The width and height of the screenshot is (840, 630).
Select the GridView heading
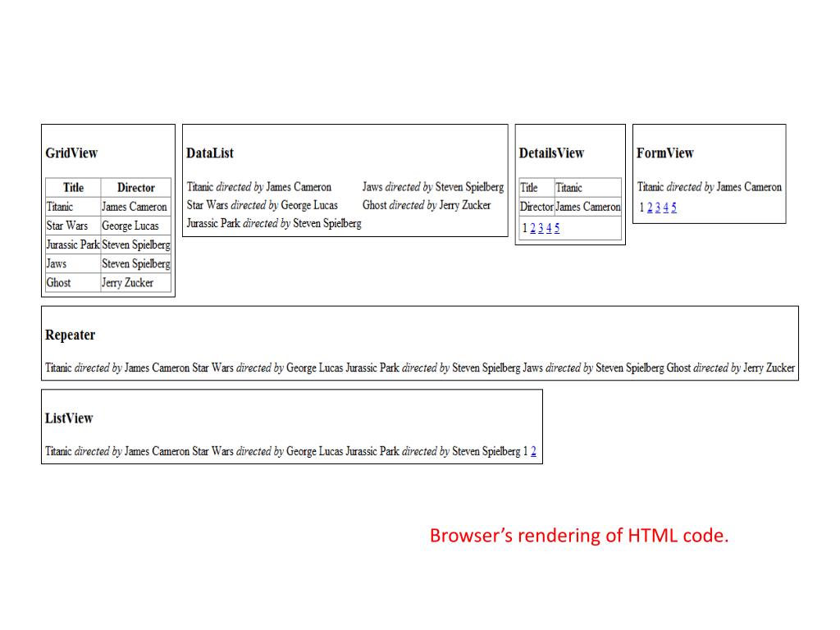point(72,153)
